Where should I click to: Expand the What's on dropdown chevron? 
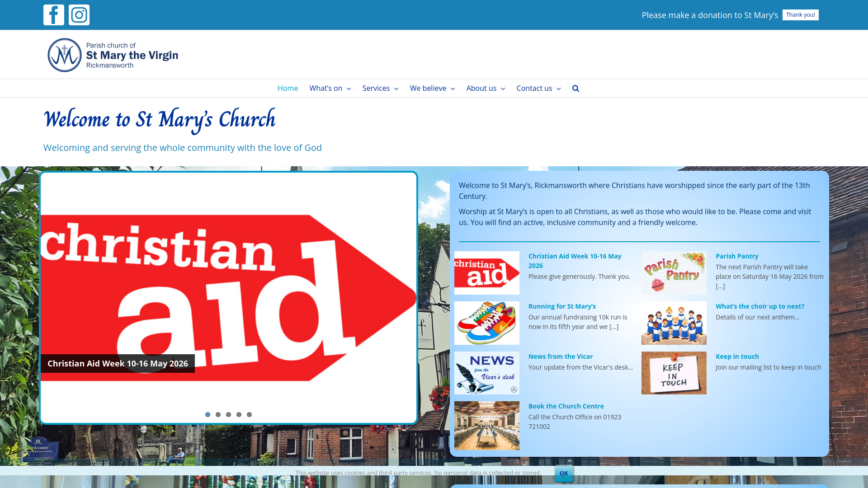coord(349,89)
